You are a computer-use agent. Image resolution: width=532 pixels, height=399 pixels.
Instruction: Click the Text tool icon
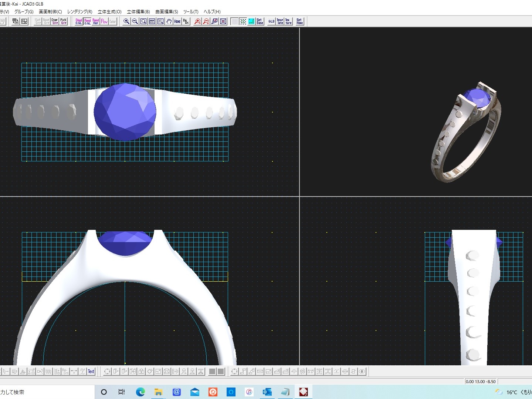coord(91,371)
